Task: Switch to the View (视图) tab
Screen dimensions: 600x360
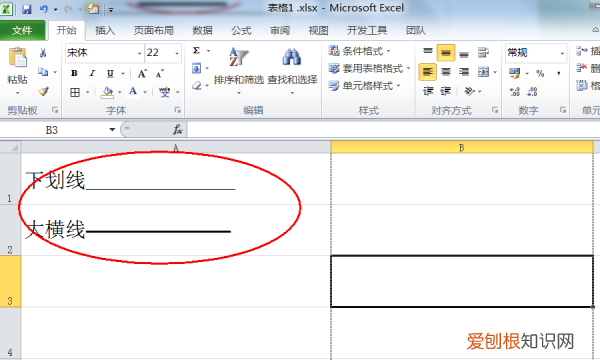Action: point(318,30)
